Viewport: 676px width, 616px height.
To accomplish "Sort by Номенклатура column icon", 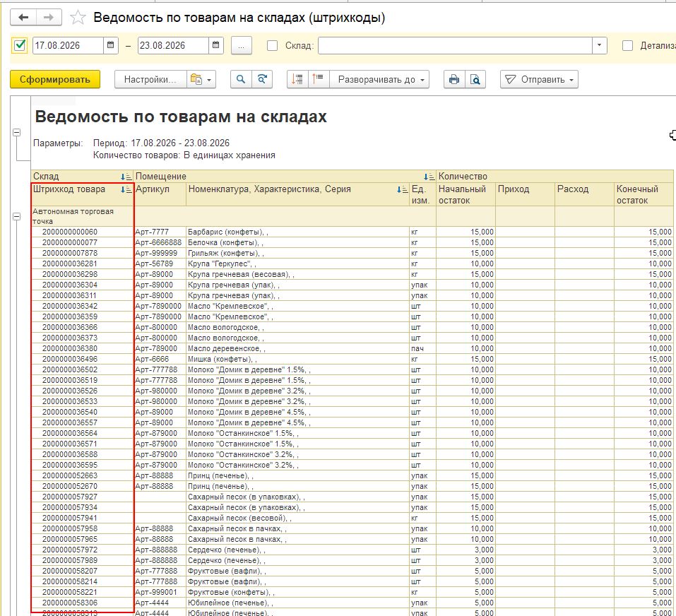I will coord(402,189).
